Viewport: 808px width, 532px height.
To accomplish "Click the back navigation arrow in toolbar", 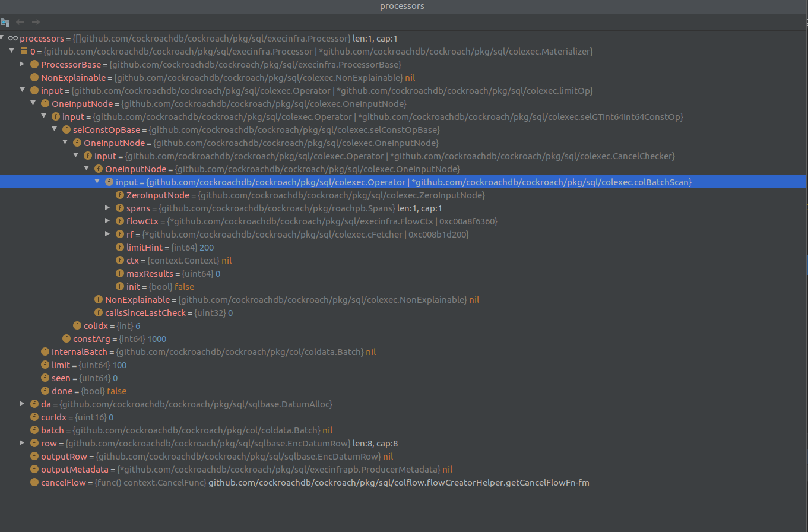I will click(20, 22).
